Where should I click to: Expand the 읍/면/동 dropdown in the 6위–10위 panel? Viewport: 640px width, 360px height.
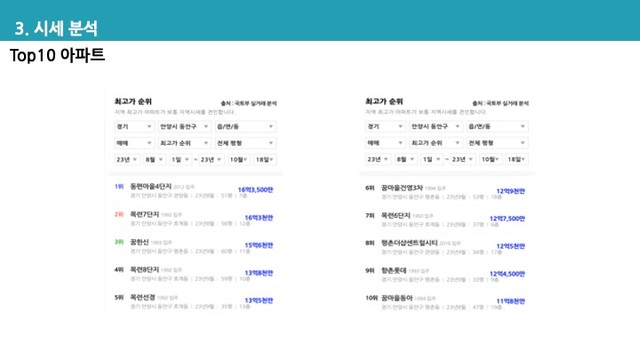(497, 127)
